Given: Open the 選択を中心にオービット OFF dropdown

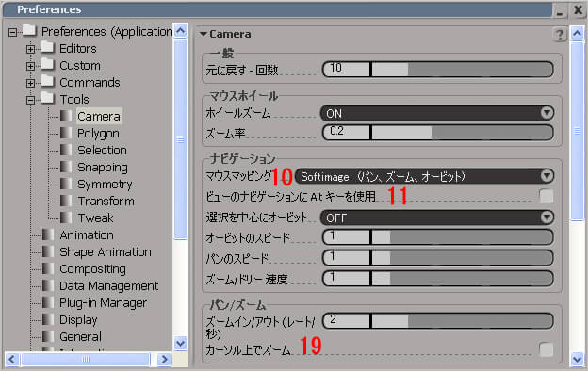Looking at the screenshot, I should [437, 218].
